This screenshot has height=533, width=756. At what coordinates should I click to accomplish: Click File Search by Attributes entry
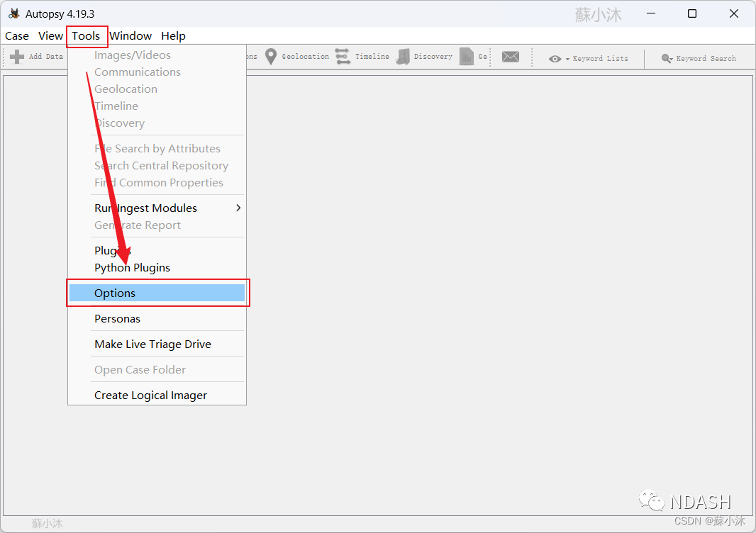(157, 149)
